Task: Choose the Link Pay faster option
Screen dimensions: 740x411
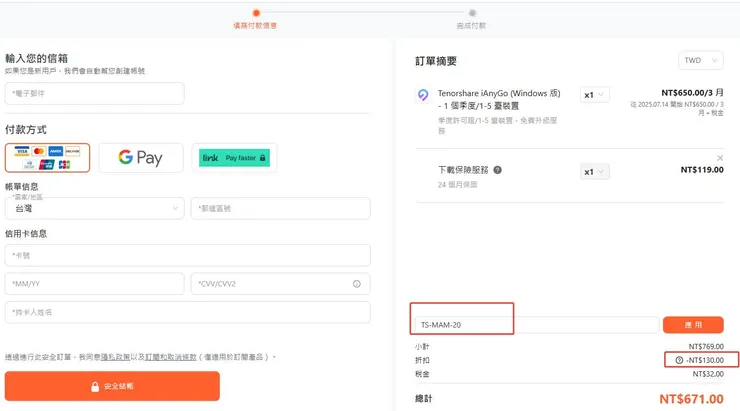Action: [x=234, y=158]
